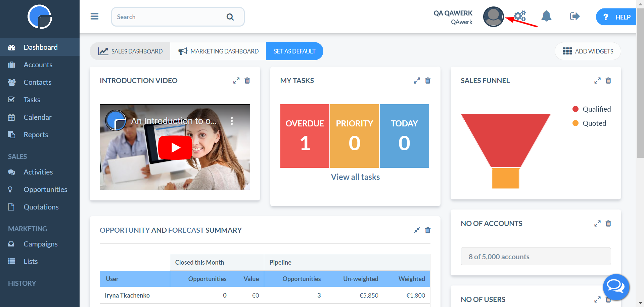Image resolution: width=644 pixels, height=307 pixels.
Task: Expand the No of Users widget
Action: pos(597,300)
